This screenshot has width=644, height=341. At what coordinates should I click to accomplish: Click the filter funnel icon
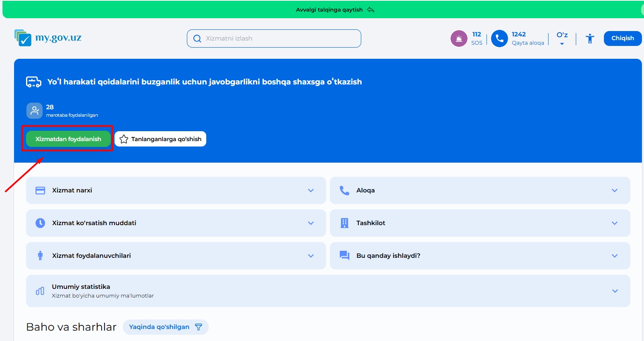click(198, 327)
